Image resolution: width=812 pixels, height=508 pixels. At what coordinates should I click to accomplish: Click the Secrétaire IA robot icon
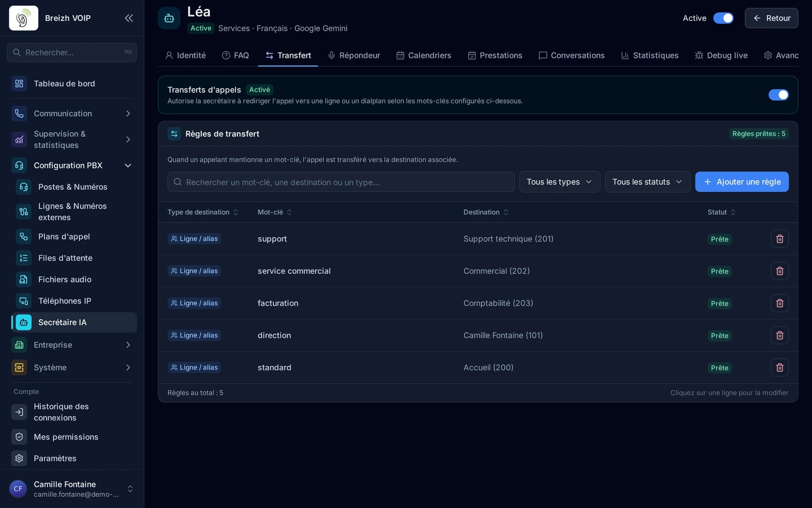pyautogui.click(x=24, y=322)
